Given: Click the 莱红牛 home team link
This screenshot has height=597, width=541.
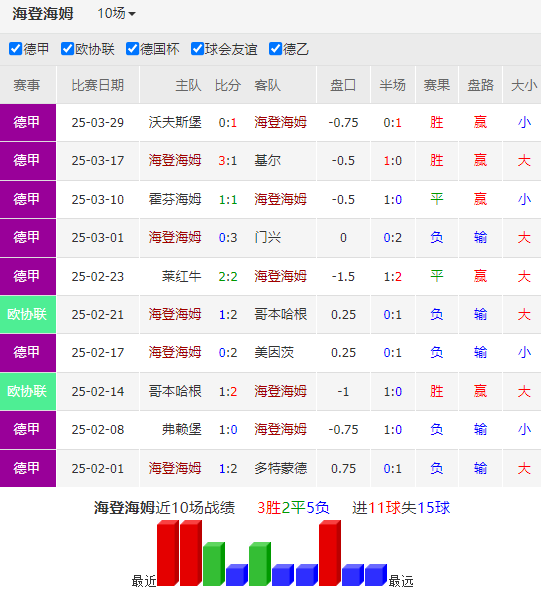Looking at the screenshot, I should [x=181, y=276].
